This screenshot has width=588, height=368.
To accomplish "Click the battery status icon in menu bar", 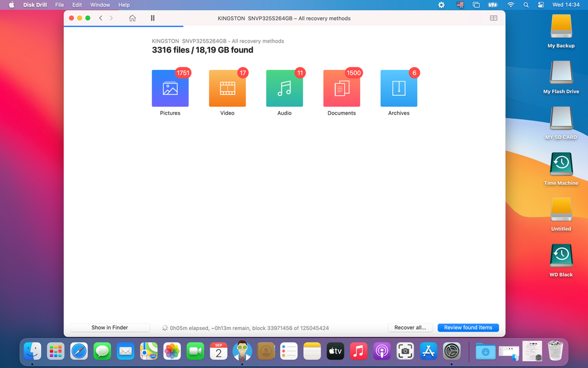I will coord(493,5).
